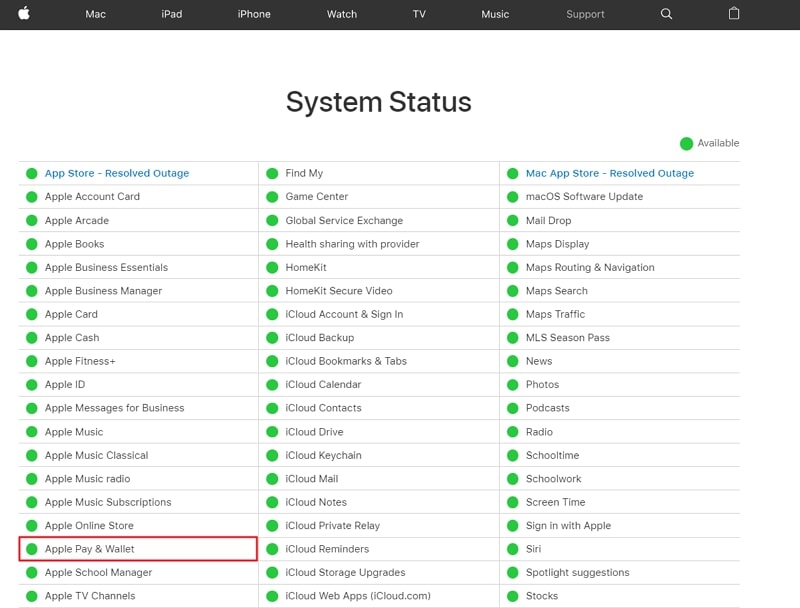Click green status dot beside Siri
This screenshot has width=800, height=608.
(x=513, y=549)
